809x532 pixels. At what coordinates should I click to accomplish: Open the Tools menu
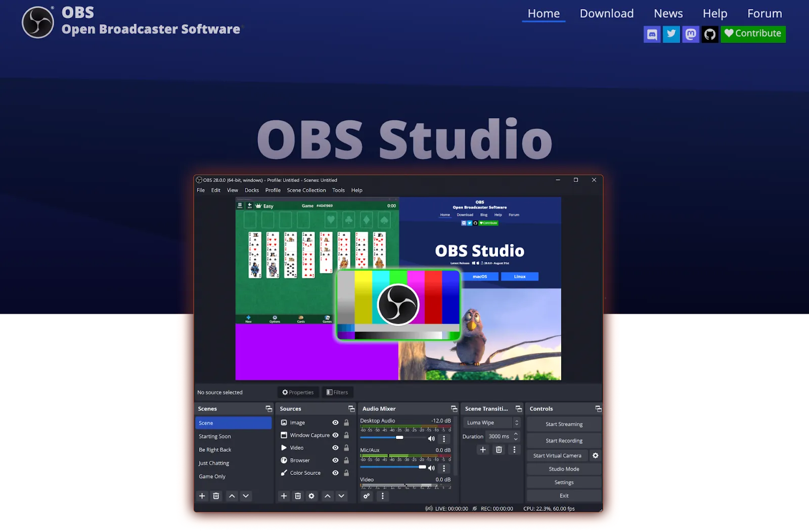click(x=338, y=190)
